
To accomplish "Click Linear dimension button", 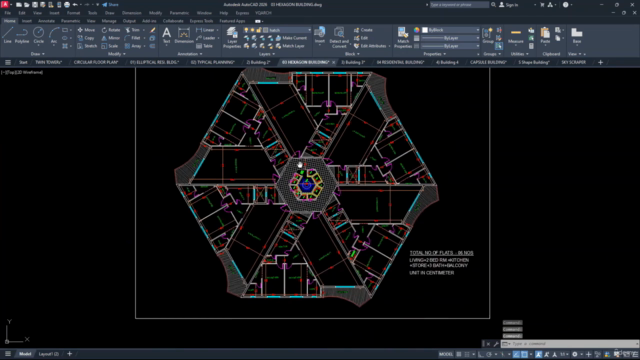I will pyautogui.click(x=205, y=30).
